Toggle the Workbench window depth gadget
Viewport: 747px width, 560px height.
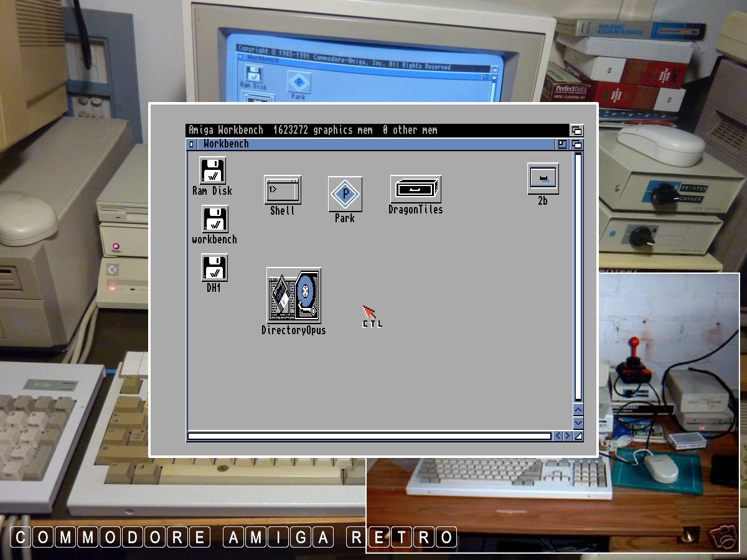coord(577,144)
